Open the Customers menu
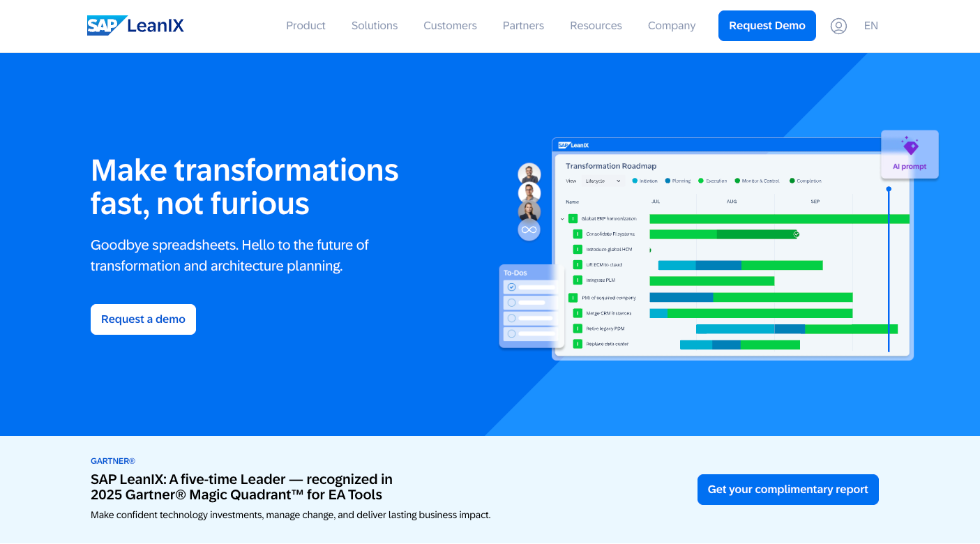 (450, 26)
